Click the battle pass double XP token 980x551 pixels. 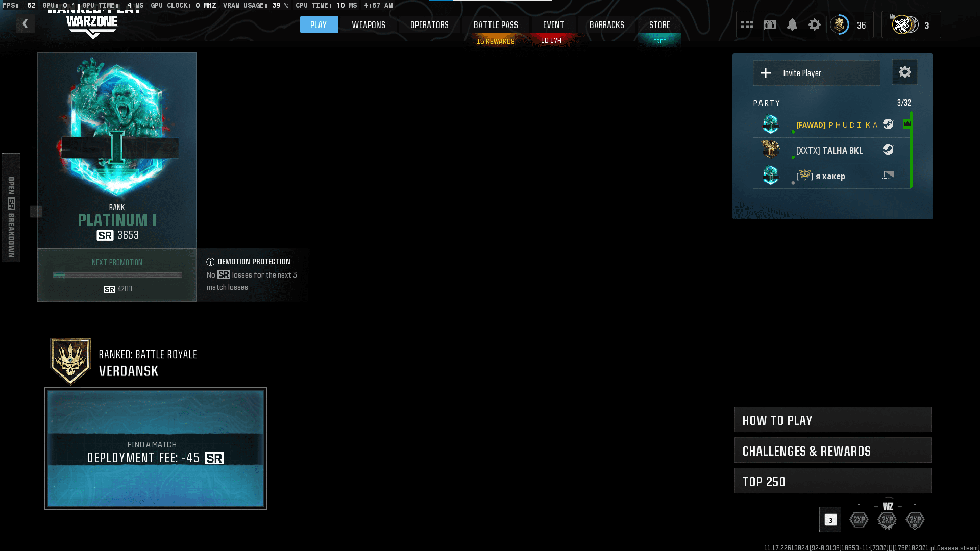(x=915, y=519)
